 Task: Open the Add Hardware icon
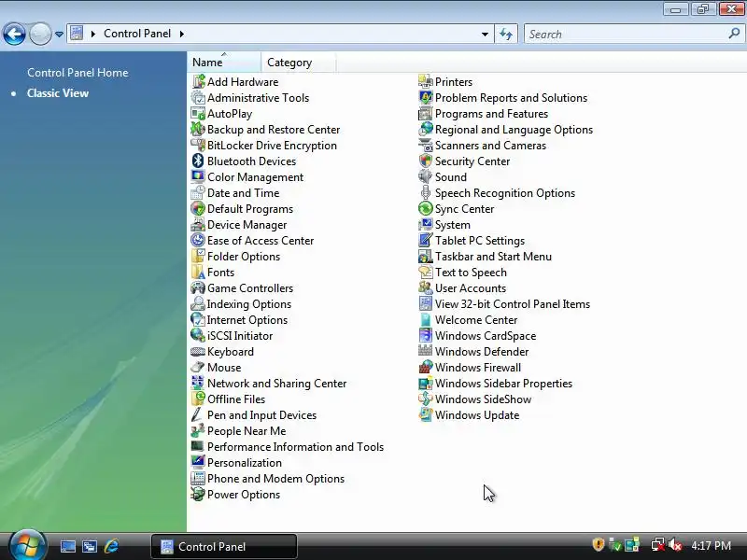click(x=198, y=81)
